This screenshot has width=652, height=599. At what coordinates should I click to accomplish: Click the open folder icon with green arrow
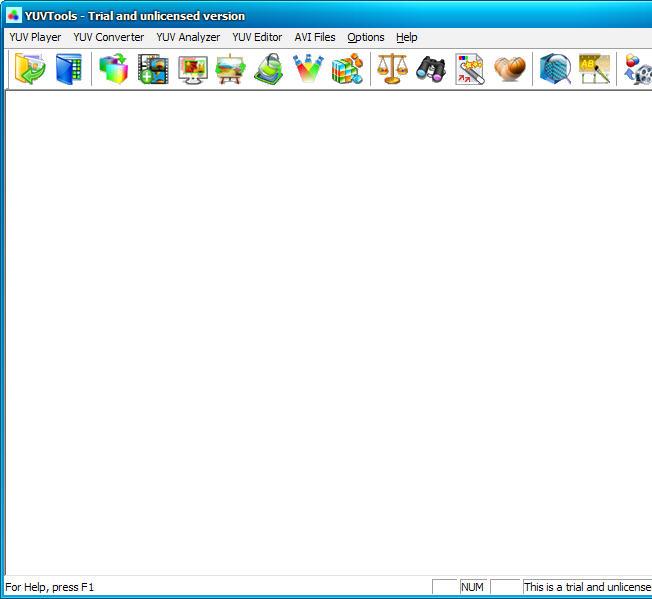(30, 69)
